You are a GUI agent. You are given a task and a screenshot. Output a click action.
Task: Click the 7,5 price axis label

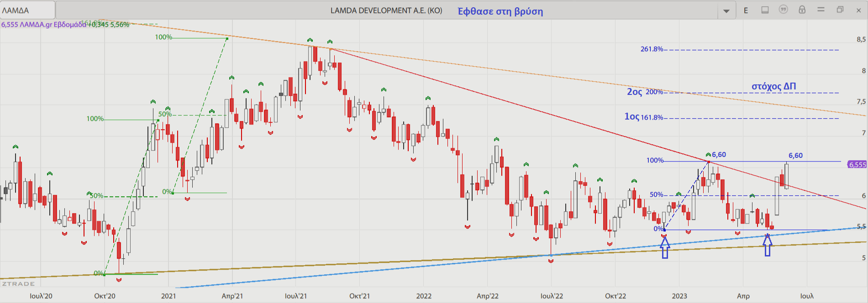pos(861,102)
